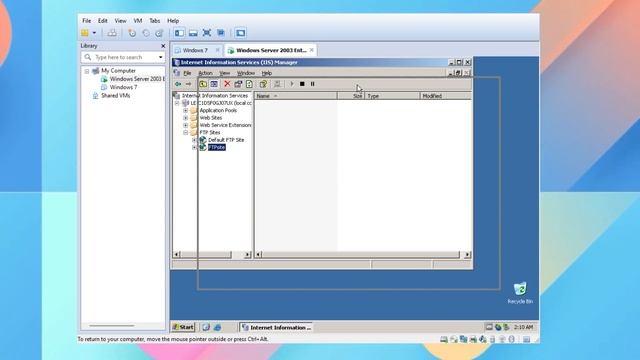Click the Help icon in IIS toolbar

(x=263, y=84)
